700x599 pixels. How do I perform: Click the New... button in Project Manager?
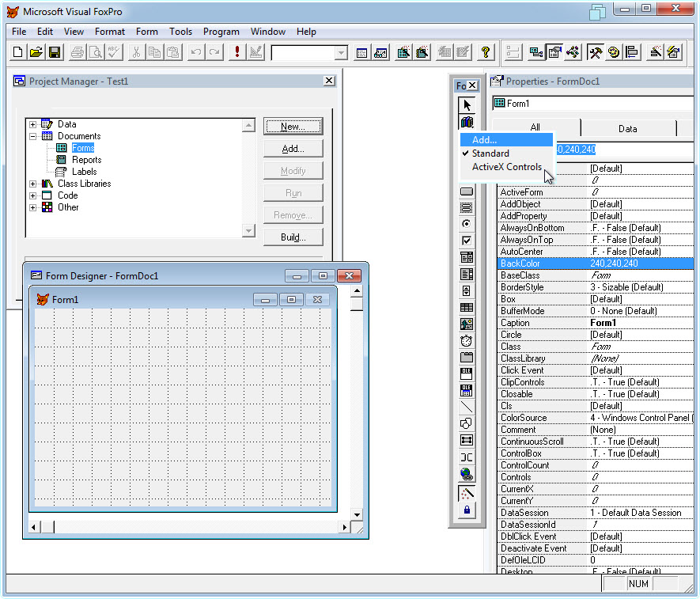(293, 127)
